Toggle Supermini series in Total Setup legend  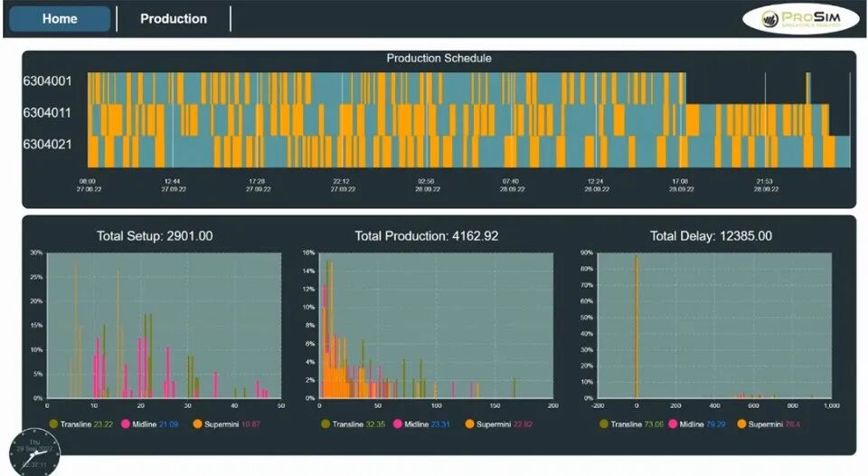[226, 424]
